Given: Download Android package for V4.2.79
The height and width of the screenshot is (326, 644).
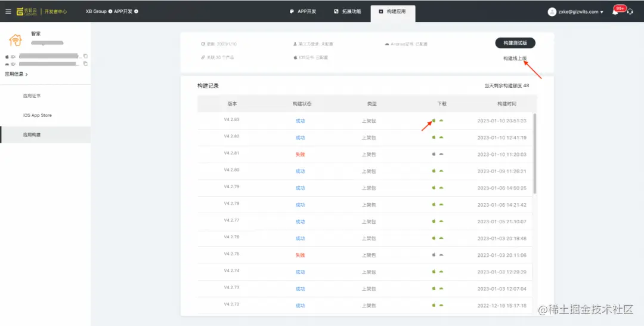Looking at the screenshot, I should [x=441, y=188].
